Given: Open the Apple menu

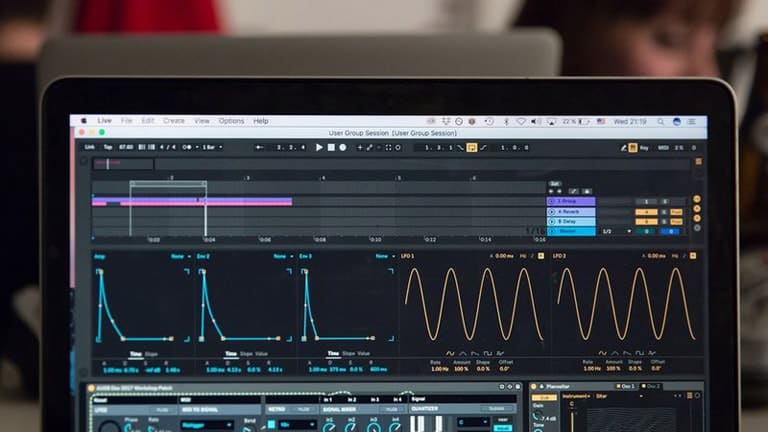Looking at the screenshot, I should (84, 120).
